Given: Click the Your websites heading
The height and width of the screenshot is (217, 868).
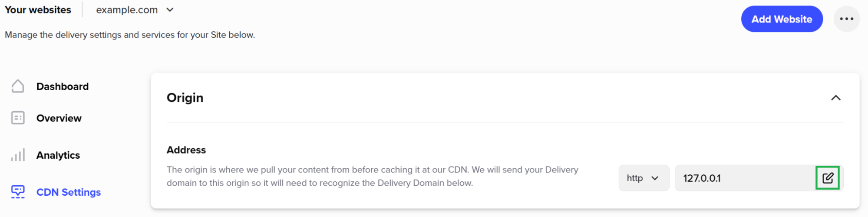Looking at the screenshot, I should coord(38,10).
